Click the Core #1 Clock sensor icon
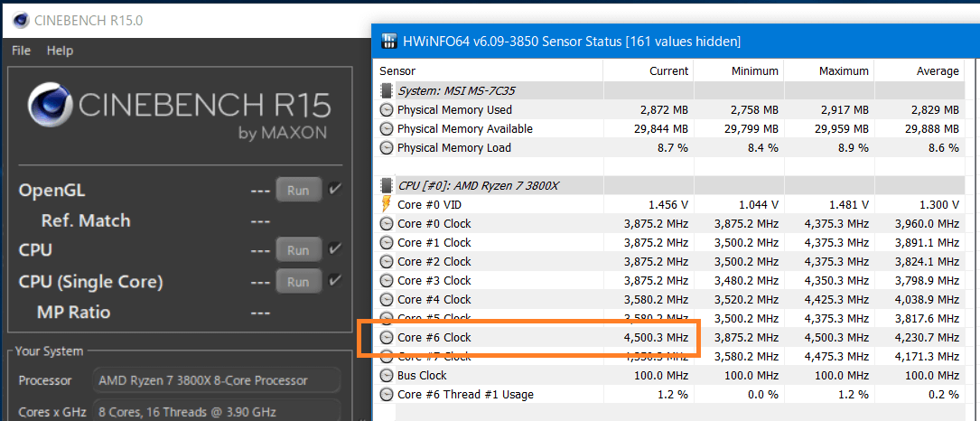 pyautogui.click(x=387, y=243)
